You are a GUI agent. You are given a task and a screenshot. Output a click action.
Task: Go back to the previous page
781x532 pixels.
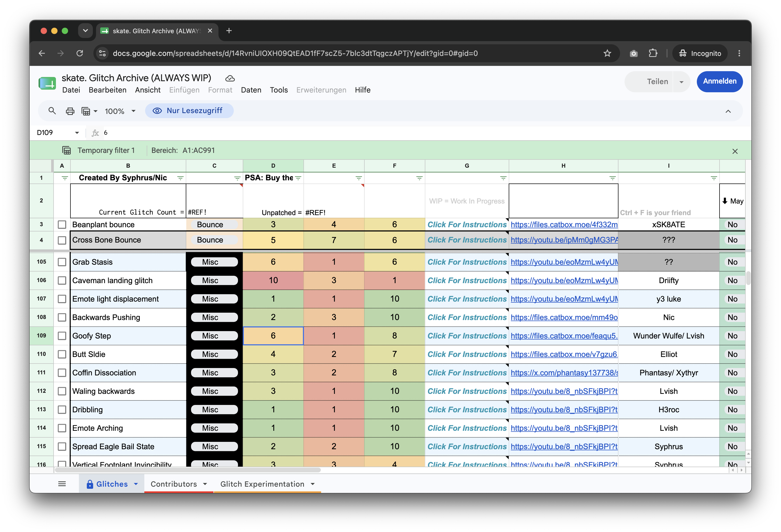tap(42, 53)
